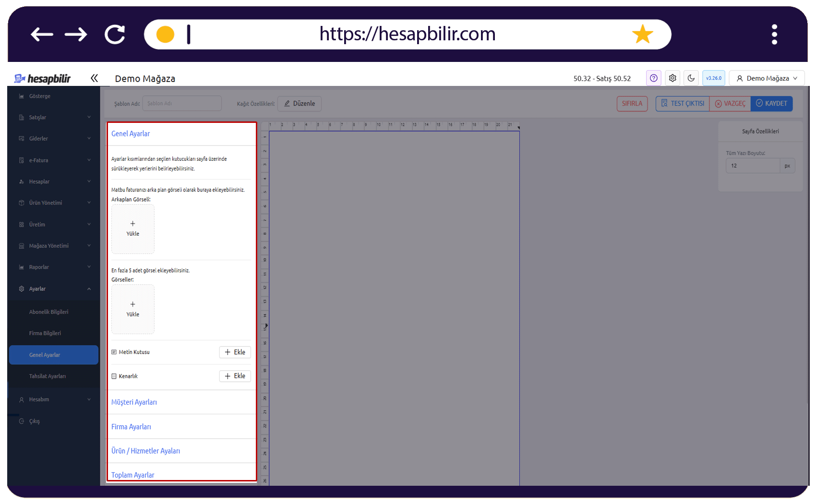Click the KAYDET button
Viewport: 816px width, 504px height.
(771, 103)
